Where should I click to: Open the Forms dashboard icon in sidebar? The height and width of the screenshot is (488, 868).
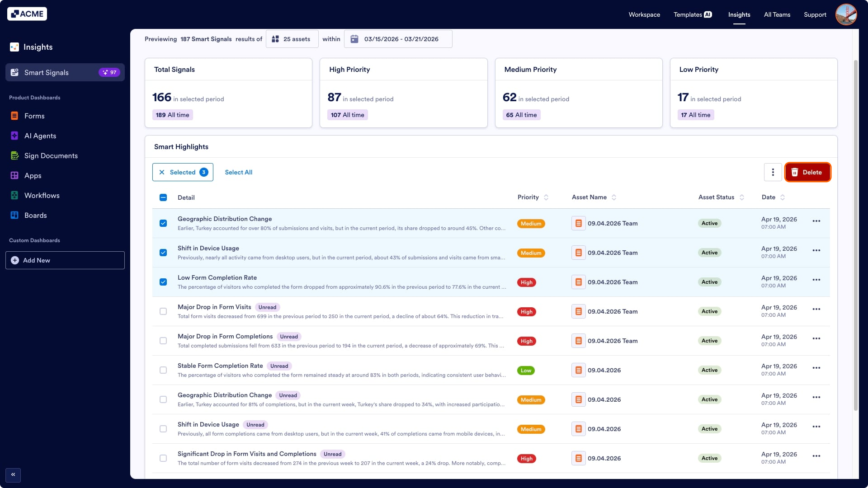14,116
